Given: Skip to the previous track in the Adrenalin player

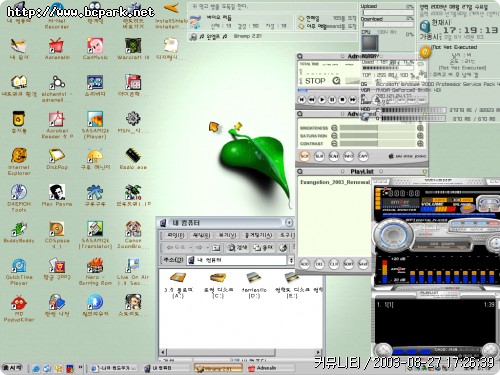Looking at the screenshot, I should pyautogui.click(x=302, y=99).
